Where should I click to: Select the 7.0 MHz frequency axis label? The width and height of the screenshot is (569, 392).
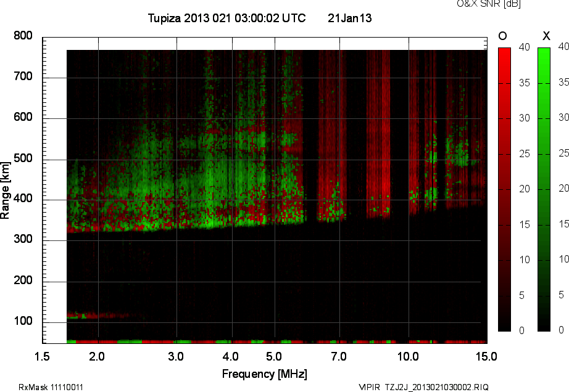[339, 357]
